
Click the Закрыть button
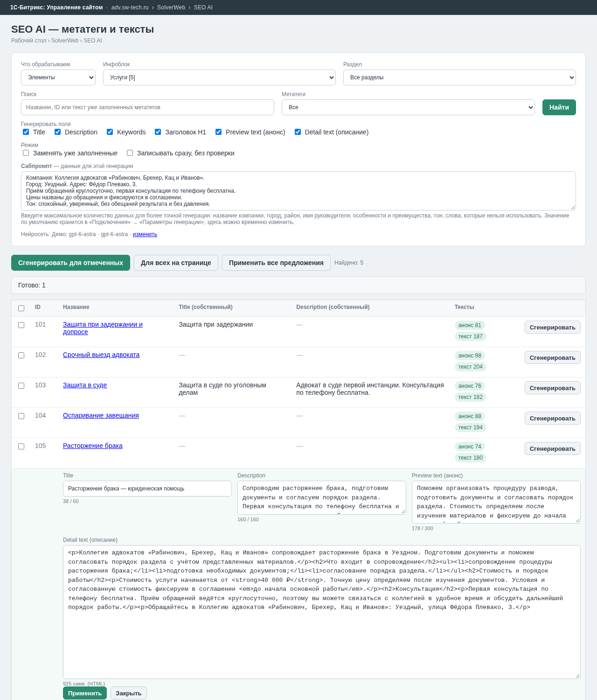pos(129,693)
